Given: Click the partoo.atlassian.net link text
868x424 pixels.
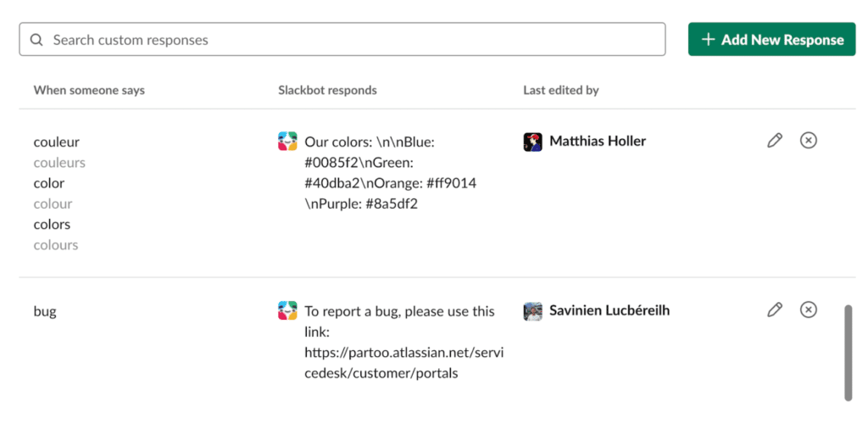Looking at the screenshot, I should pos(404,363).
